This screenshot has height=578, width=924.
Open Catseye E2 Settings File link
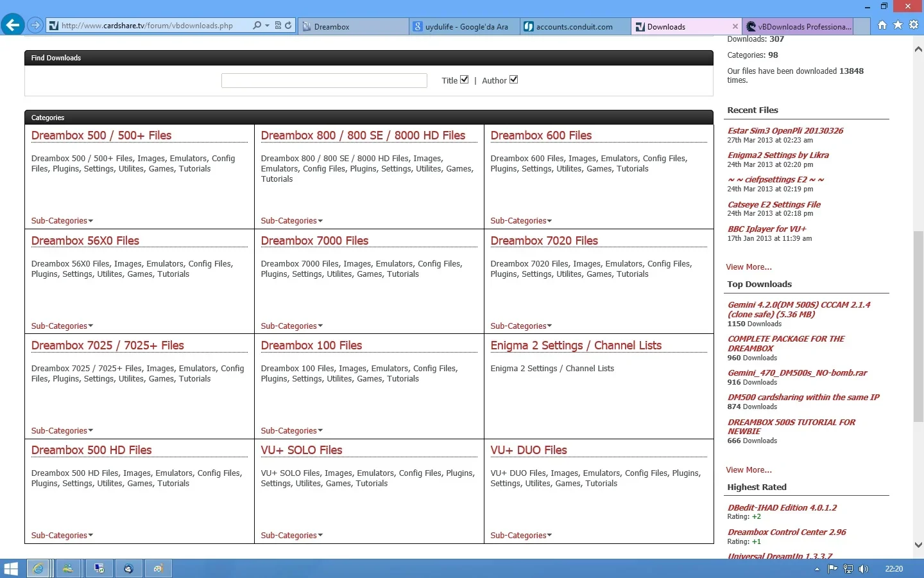774,205
